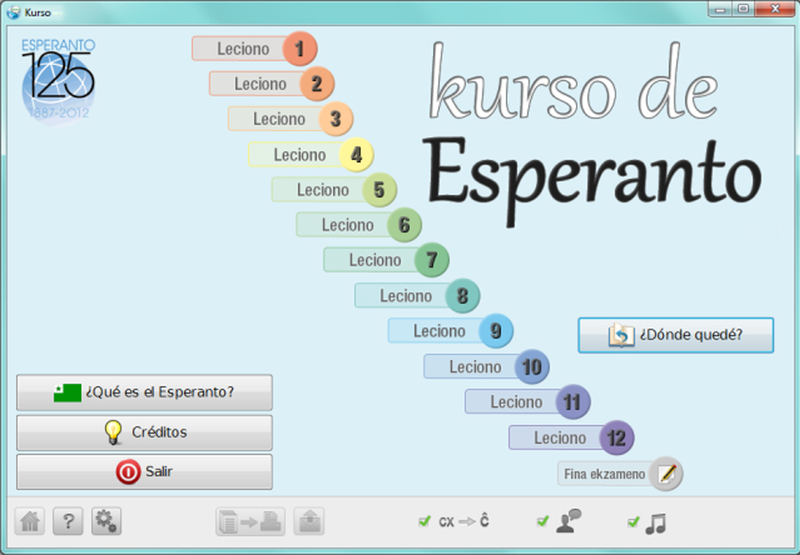Click the pencil icon of Fina ekzameno
This screenshot has width=800, height=555.
pos(667,473)
